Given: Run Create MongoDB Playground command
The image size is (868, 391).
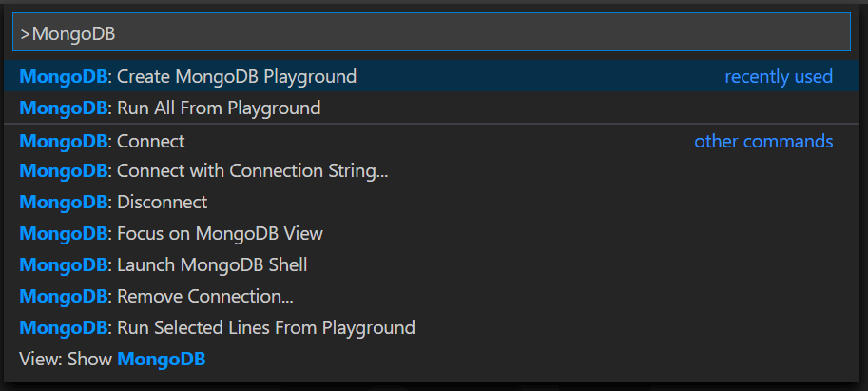Looking at the screenshot, I should [x=236, y=76].
